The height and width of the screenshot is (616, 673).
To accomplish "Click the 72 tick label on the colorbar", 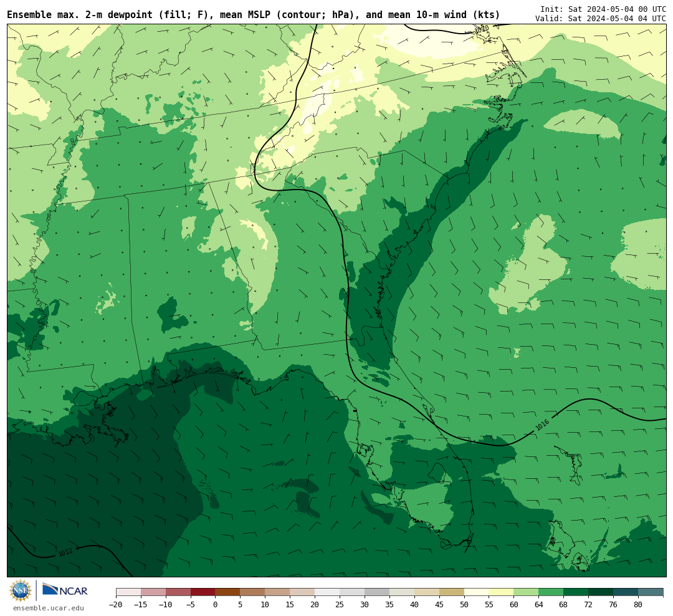I will 589,604.
